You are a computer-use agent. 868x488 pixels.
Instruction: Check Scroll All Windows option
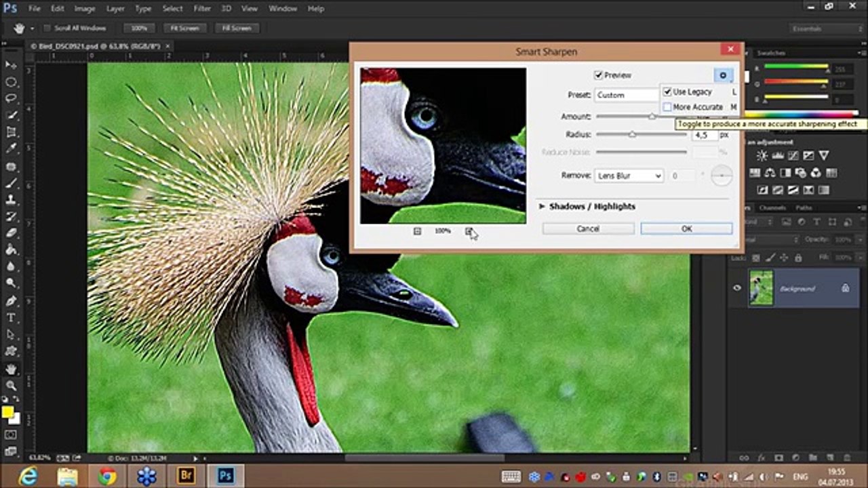[x=47, y=28]
